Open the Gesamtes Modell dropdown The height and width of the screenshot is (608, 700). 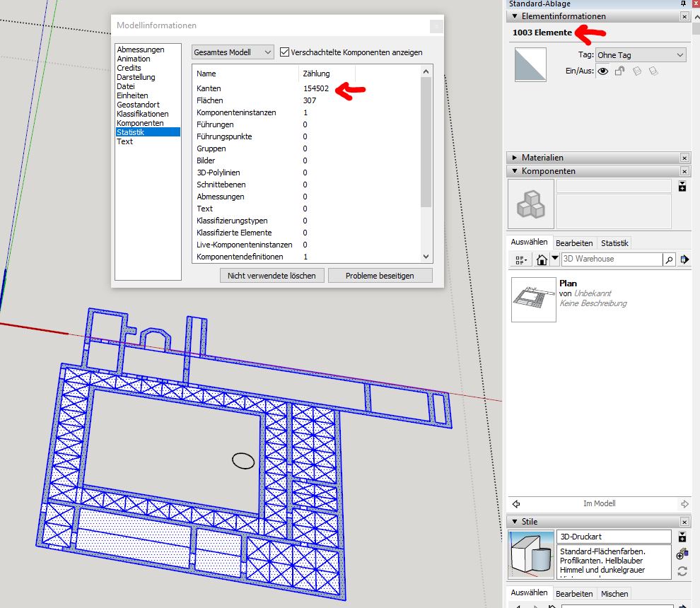click(233, 52)
